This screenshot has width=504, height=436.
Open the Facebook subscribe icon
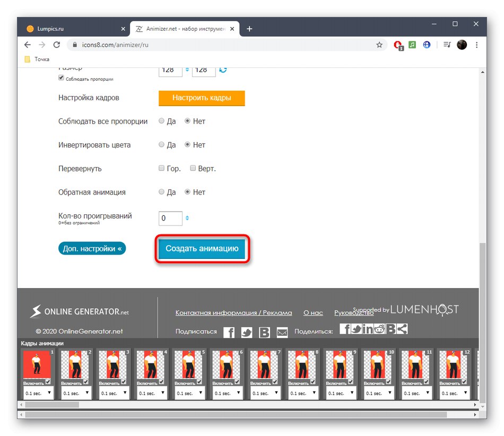tap(229, 332)
